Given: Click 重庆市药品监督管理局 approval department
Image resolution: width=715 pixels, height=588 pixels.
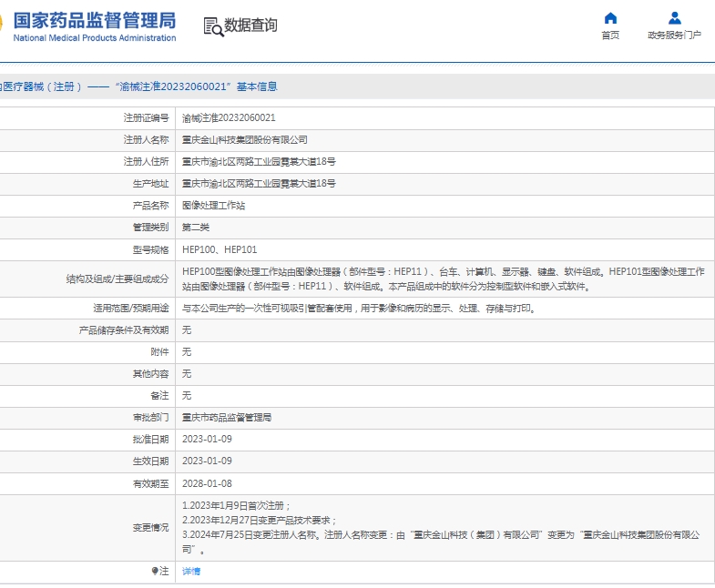Looking at the screenshot, I should [227, 418].
